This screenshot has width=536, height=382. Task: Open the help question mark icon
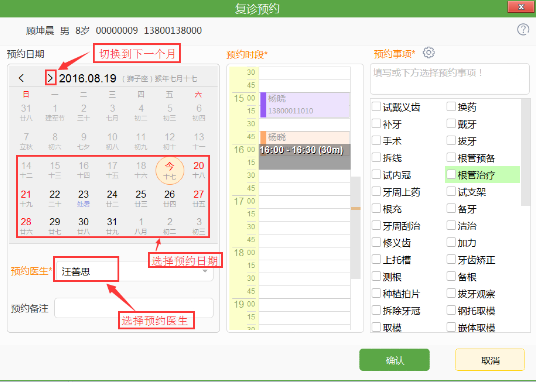(x=523, y=30)
